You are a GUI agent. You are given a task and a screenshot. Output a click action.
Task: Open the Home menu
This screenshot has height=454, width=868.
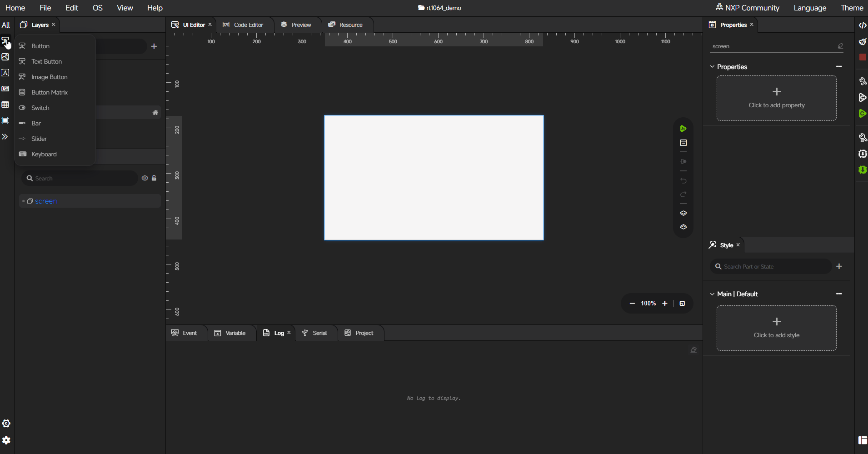15,8
